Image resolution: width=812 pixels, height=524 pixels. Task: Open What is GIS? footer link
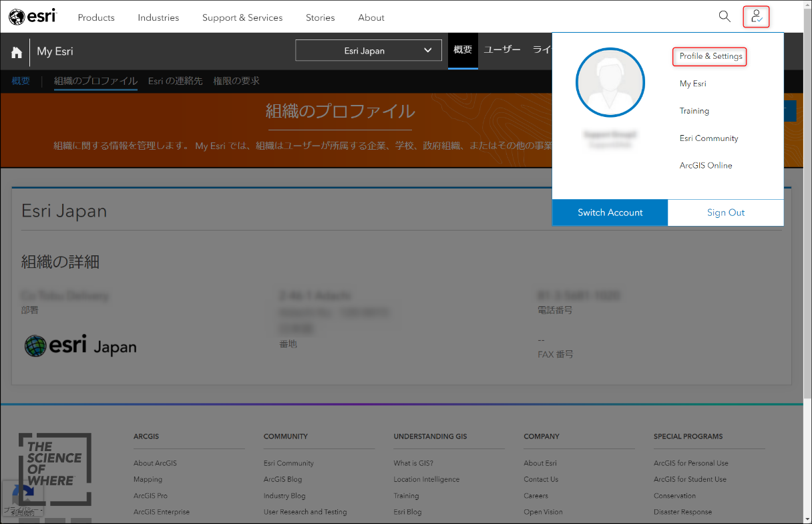tap(413, 463)
